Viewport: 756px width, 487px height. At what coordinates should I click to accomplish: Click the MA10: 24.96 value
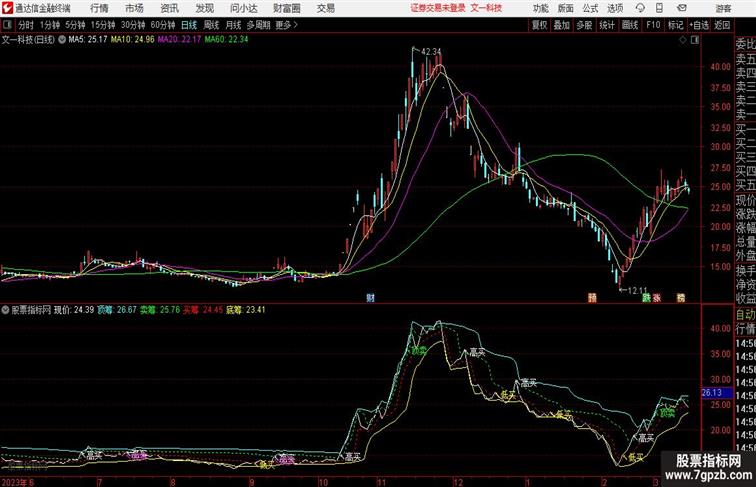click(133, 40)
